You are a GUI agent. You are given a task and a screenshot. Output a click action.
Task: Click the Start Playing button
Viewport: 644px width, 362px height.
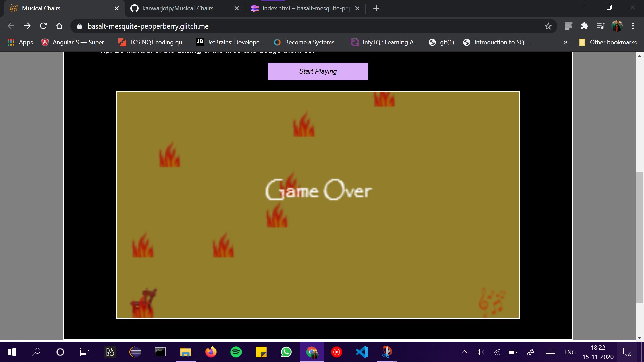click(x=318, y=71)
